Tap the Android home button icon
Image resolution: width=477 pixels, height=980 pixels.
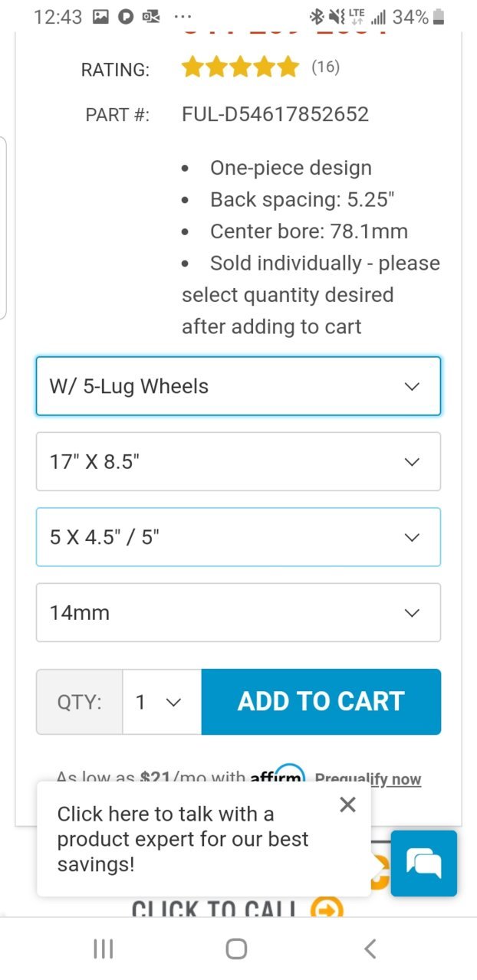point(236,949)
